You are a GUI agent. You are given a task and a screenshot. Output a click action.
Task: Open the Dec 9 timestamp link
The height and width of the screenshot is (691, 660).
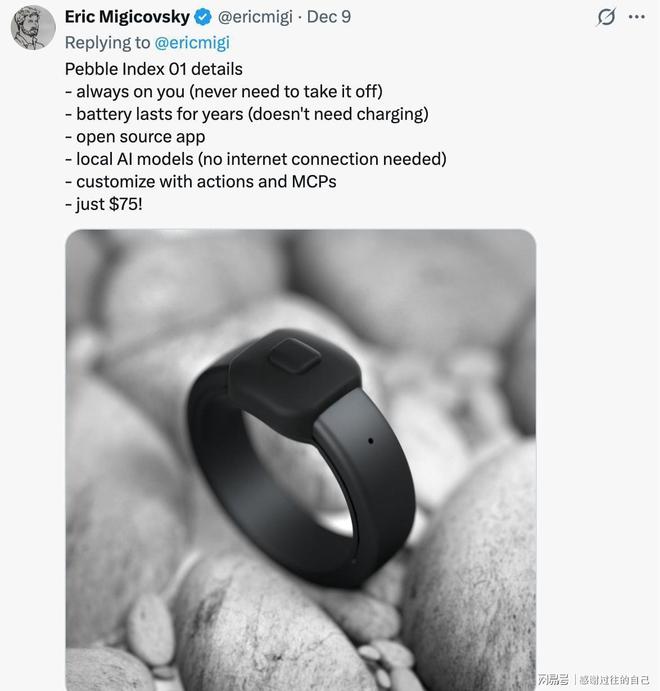click(x=328, y=17)
